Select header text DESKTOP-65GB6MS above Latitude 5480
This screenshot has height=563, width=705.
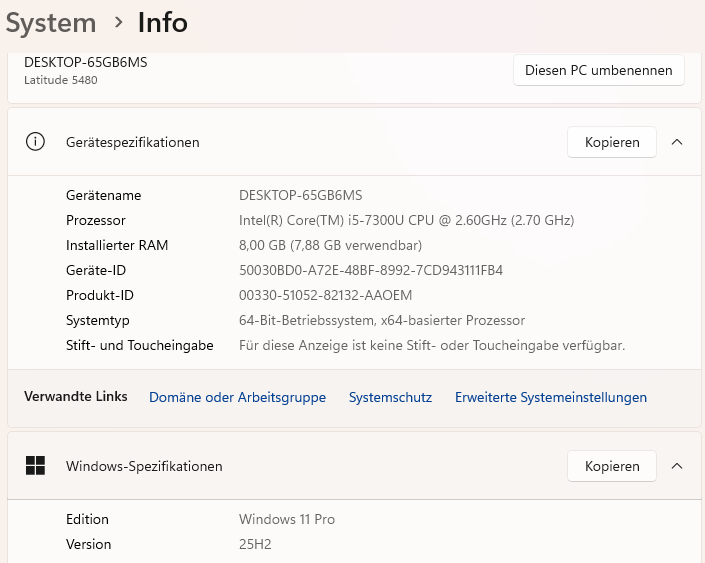click(x=85, y=62)
